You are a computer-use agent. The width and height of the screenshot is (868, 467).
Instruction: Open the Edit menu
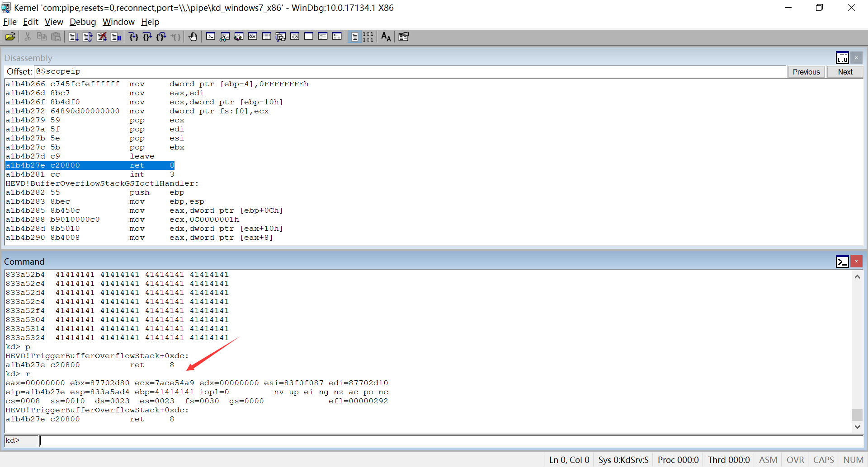(31, 22)
